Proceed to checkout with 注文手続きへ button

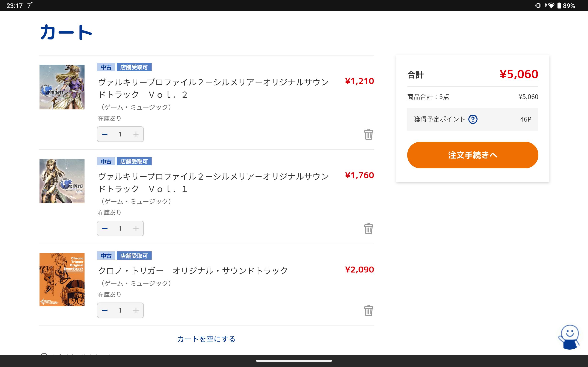click(472, 155)
